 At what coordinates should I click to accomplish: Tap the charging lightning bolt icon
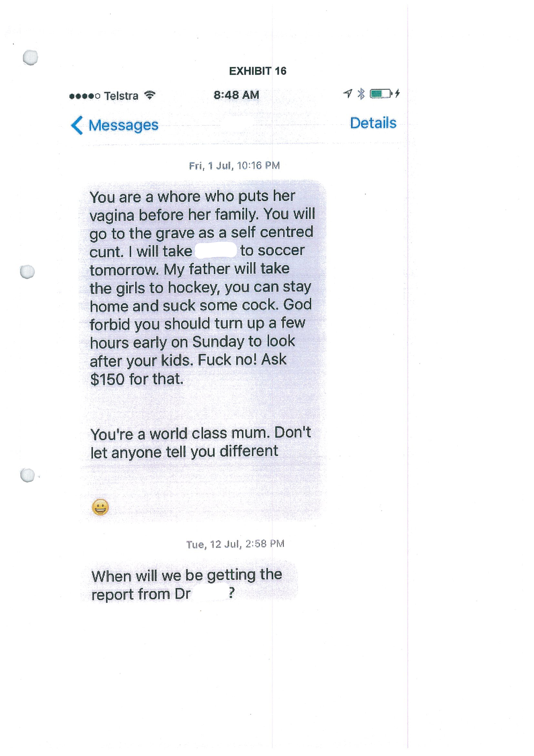tap(398, 93)
